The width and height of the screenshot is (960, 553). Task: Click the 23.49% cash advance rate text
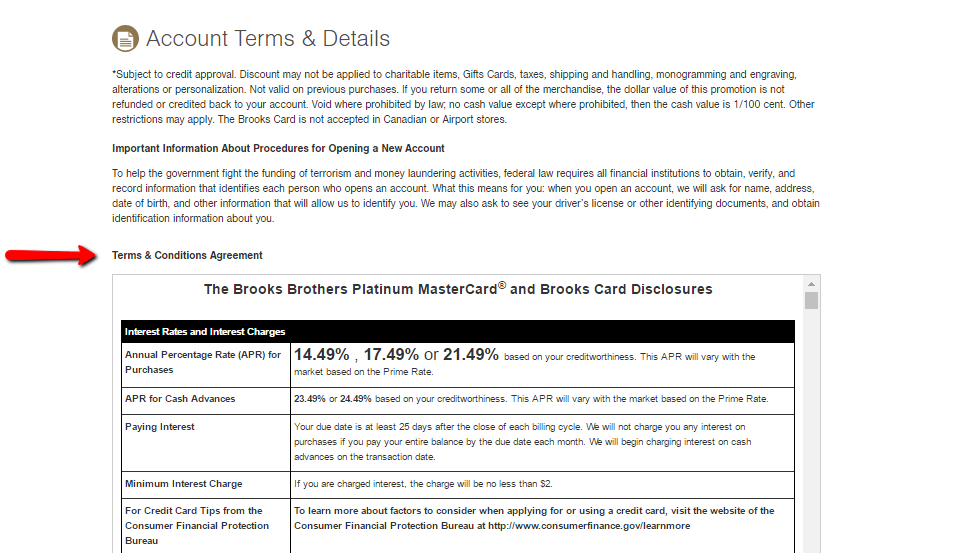(x=307, y=399)
